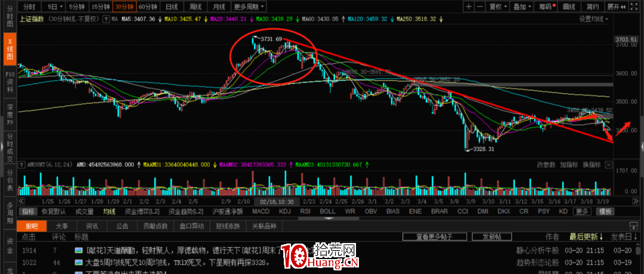Collapse the left sidebar arrow handle
This screenshot has height=274, width=644.
pyautogui.click(x=2, y=146)
